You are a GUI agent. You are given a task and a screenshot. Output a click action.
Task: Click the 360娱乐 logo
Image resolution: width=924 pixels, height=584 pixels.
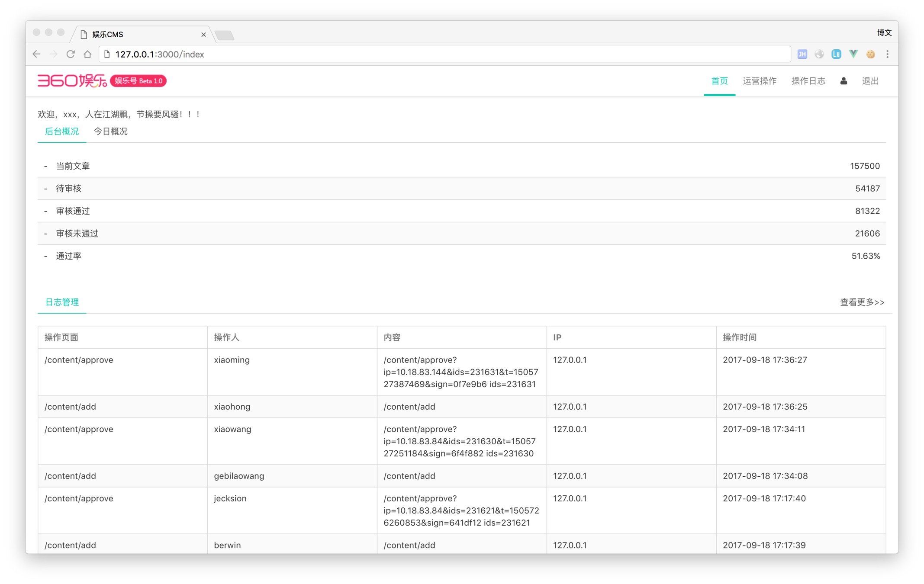[x=72, y=81]
